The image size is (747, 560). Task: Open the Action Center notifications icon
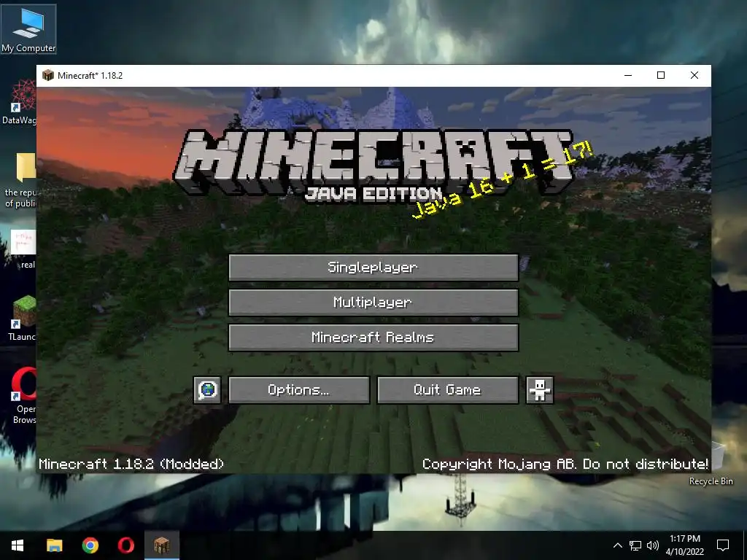click(x=723, y=545)
